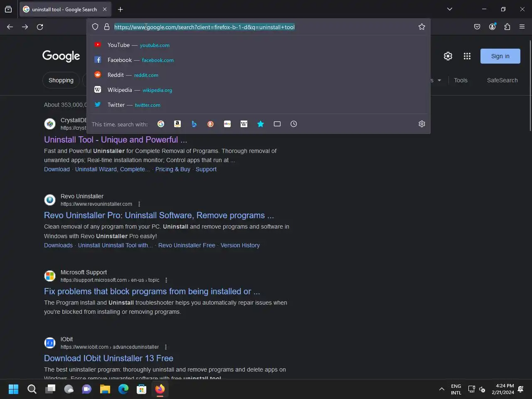Open SafeSearch settings

tap(502, 80)
